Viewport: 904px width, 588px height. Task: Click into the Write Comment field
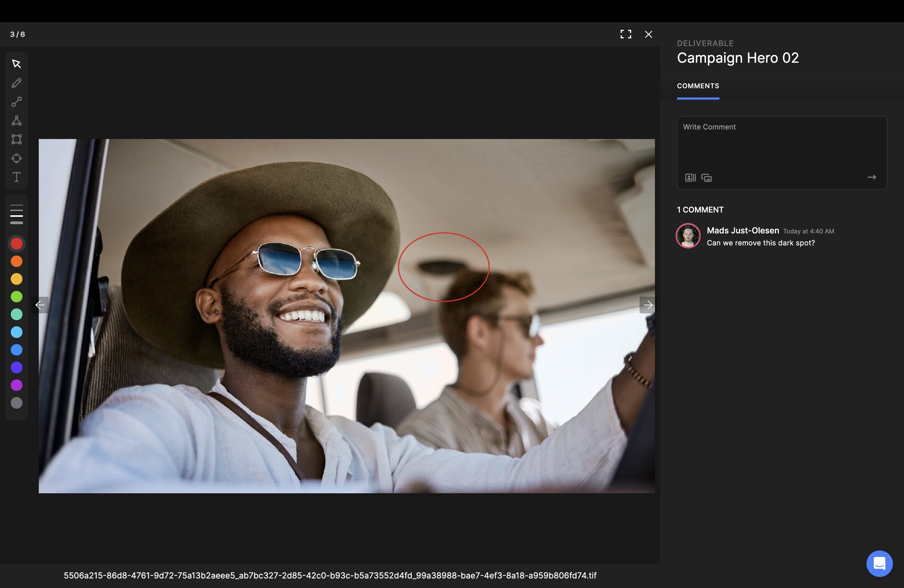pyautogui.click(x=781, y=144)
